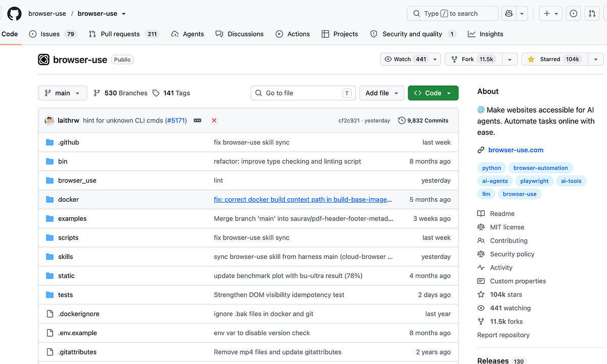The width and height of the screenshot is (607, 364).
Task: Open the Copilot icon in header
Action: click(x=509, y=14)
